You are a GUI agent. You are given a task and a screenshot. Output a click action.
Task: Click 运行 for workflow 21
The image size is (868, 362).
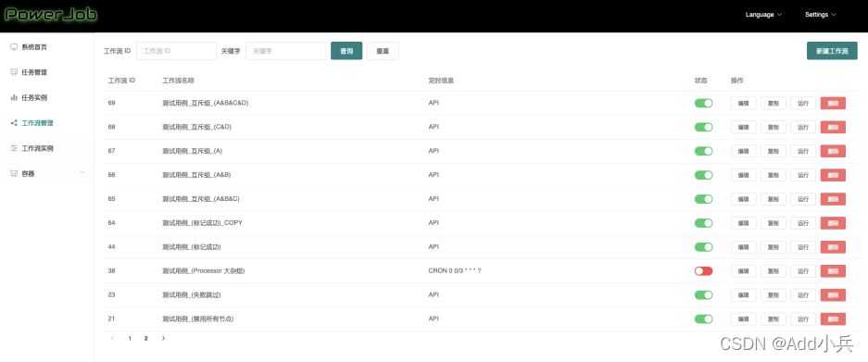click(803, 318)
